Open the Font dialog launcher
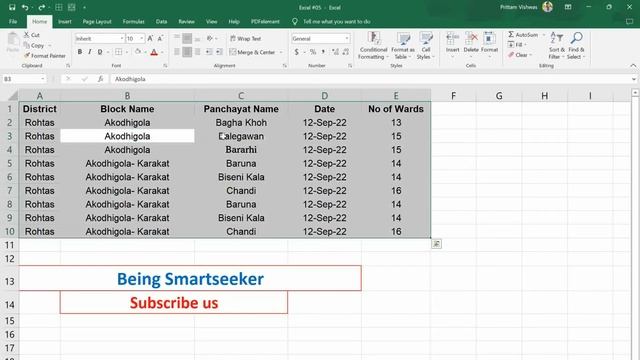Viewport: 640px width, 360px height. [165, 66]
